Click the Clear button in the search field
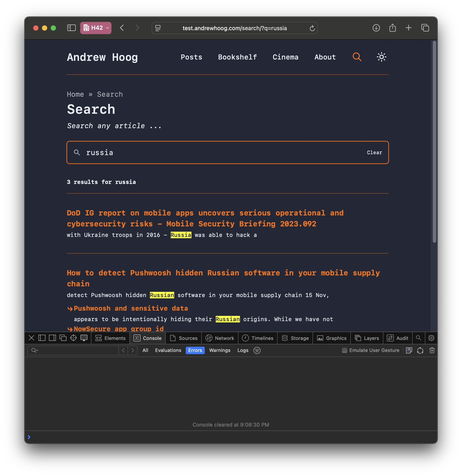This screenshot has width=462, height=476. (x=374, y=152)
